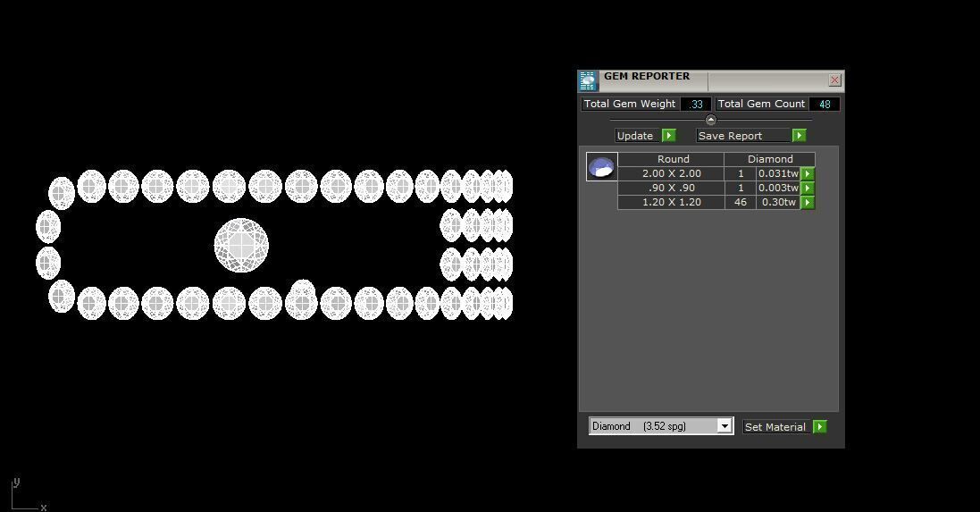Viewport: 980px width, 512px height.
Task: Click the Set Material button label
Action: point(776,427)
